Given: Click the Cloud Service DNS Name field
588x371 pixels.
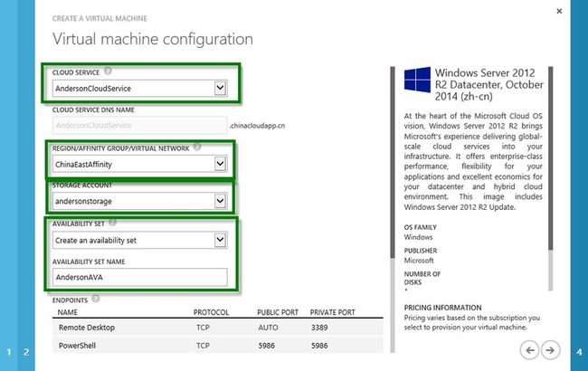Looking at the screenshot, I should 140,125.
